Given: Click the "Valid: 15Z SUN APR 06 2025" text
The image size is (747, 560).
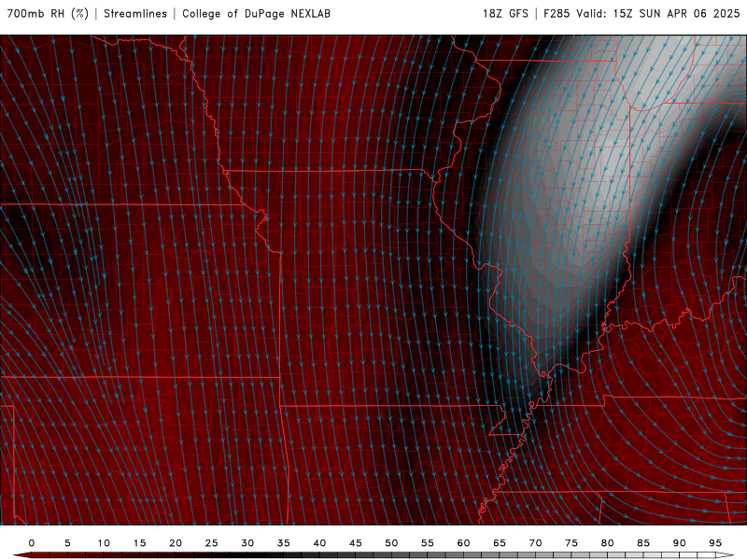Looking at the screenshot, I should (x=658, y=13).
